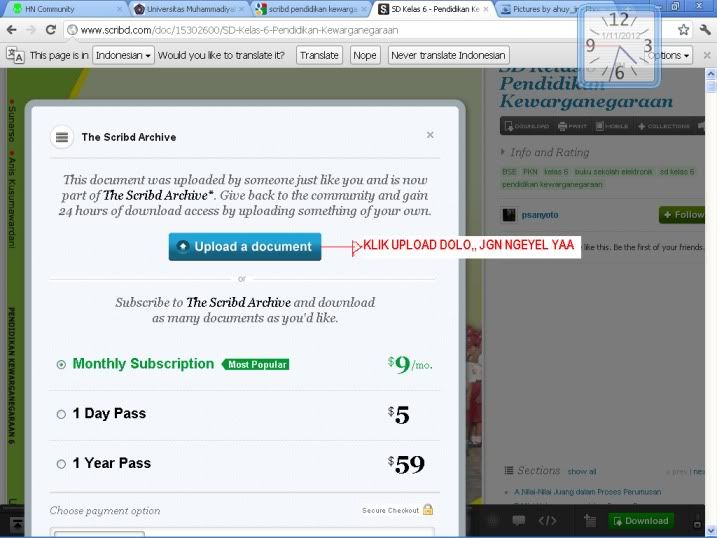The height and width of the screenshot is (538, 717).
Task: Open psanyoto's profile link
Action: tap(540, 215)
